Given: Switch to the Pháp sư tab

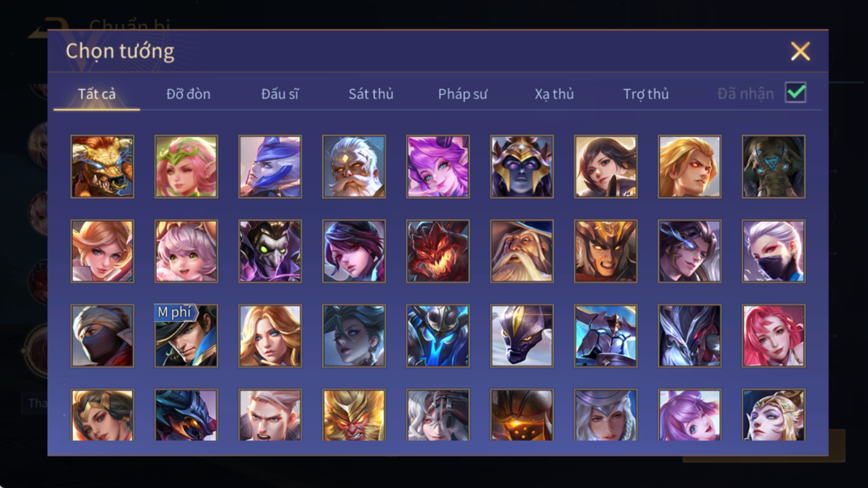Looking at the screenshot, I should [463, 94].
